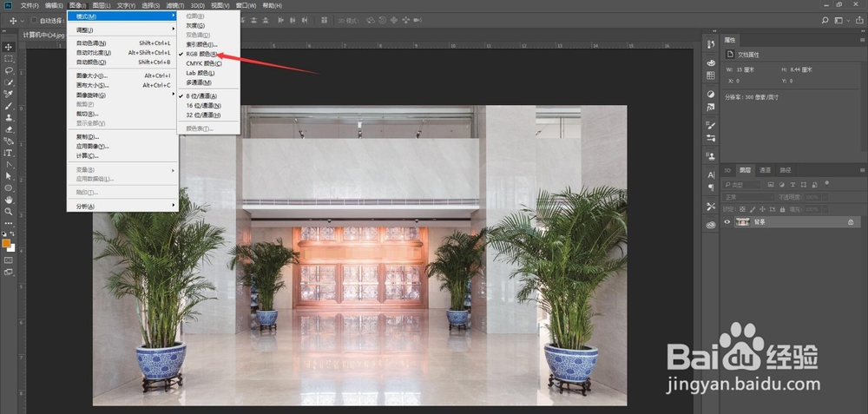
Task: Select the Eyedropper tool
Action: point(9,94)
